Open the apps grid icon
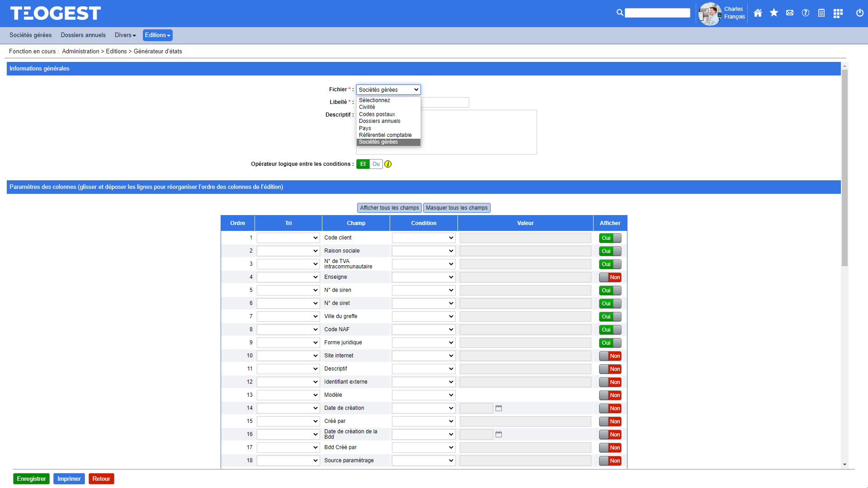Screen dimensions: 868x488 pyautogui.click(x=838, y=13)
